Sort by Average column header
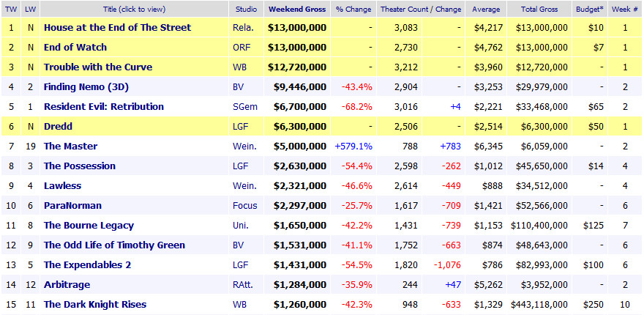 tap(486, 9)
